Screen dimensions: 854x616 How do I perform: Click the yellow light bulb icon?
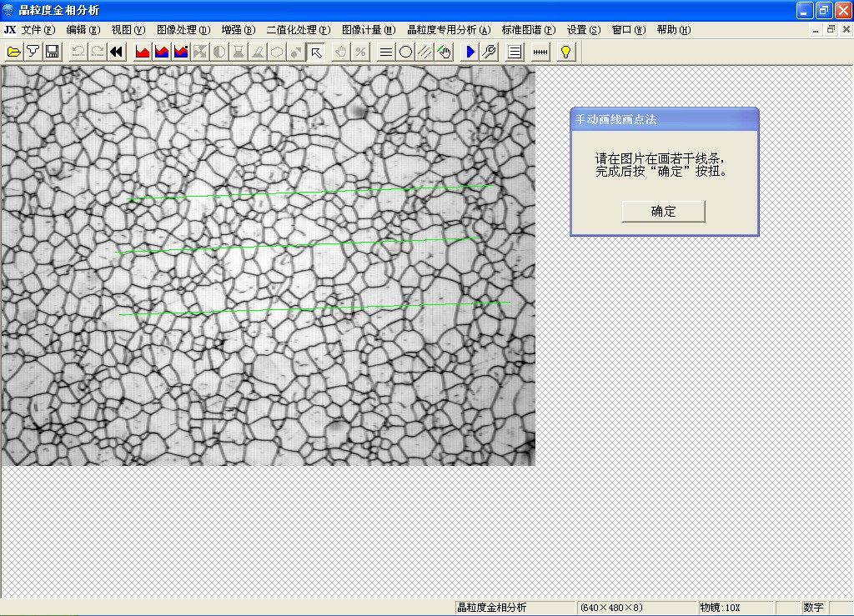click(566, 52)
